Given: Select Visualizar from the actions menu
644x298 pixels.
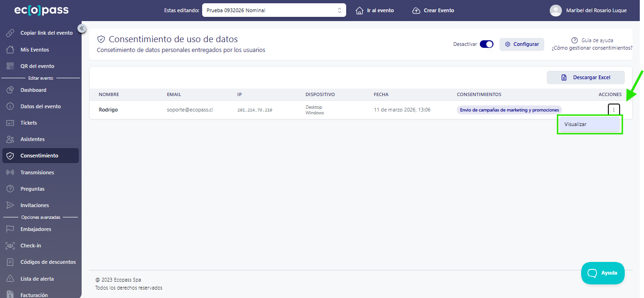Looking at the screenshot, I should click(x=589, y=124).
